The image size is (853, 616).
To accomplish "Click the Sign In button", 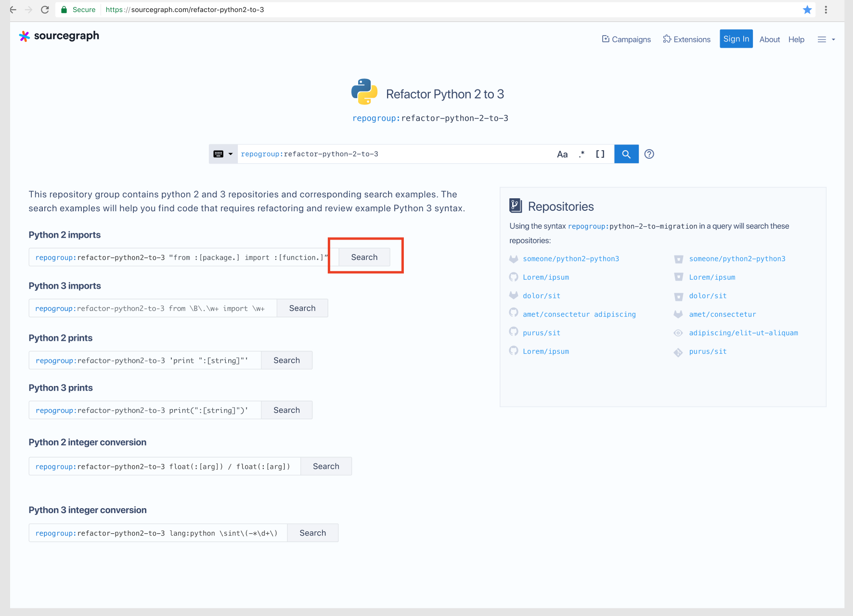I will point(736,39).
